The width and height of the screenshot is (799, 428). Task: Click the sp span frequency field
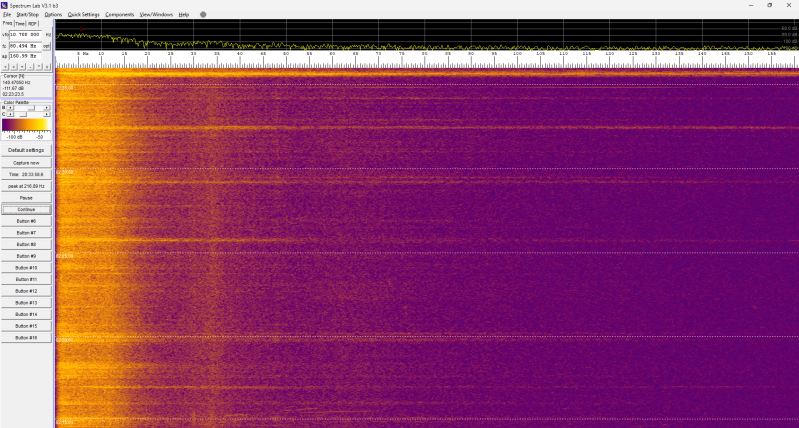(25, 56)
